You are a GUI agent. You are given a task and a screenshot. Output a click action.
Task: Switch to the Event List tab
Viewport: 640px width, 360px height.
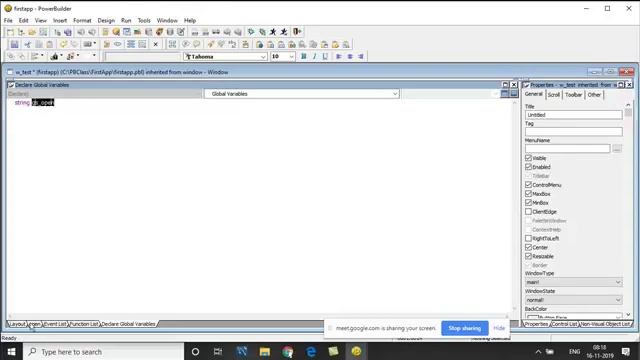pos(55,324)
